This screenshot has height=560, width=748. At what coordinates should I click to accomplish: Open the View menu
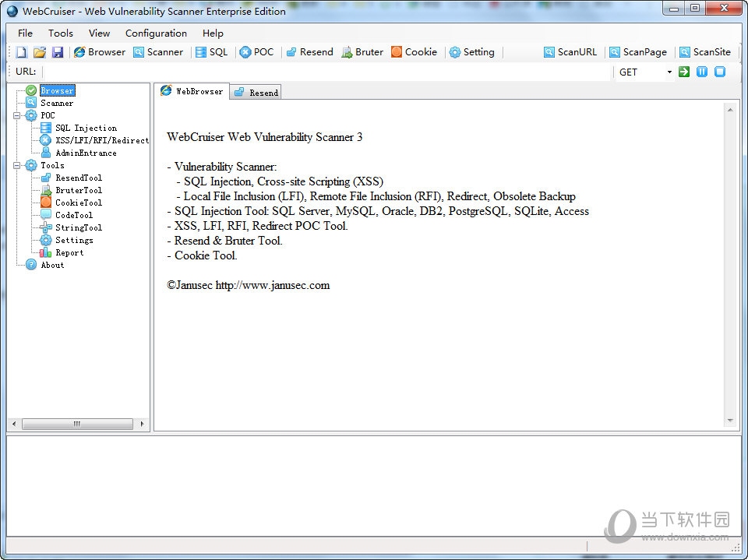[99, 33]
